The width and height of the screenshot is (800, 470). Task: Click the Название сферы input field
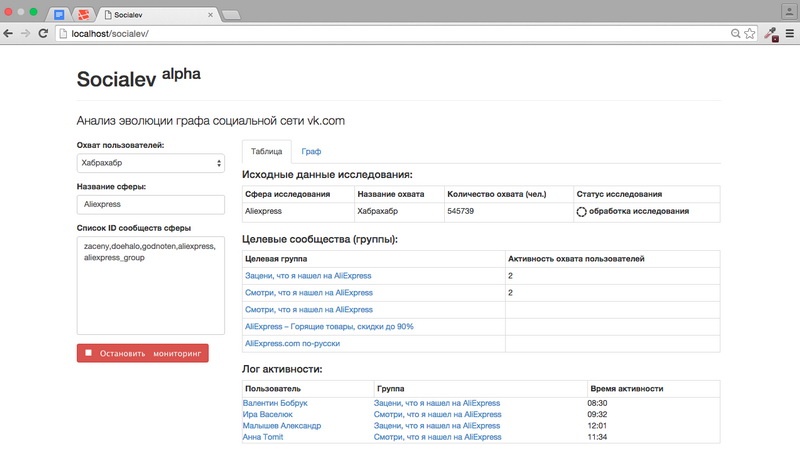pyautogui.click(x=151, y=204)
